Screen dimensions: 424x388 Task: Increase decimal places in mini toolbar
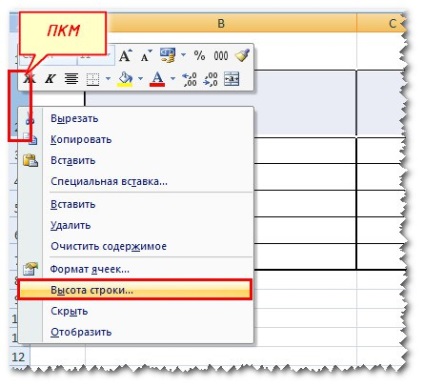click(x=189, y=79)
